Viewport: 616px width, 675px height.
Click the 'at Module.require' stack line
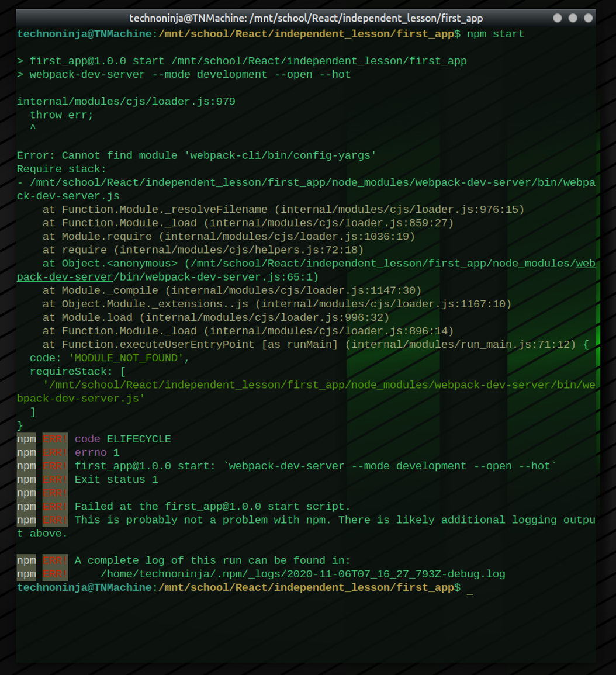tap(229, 236)
